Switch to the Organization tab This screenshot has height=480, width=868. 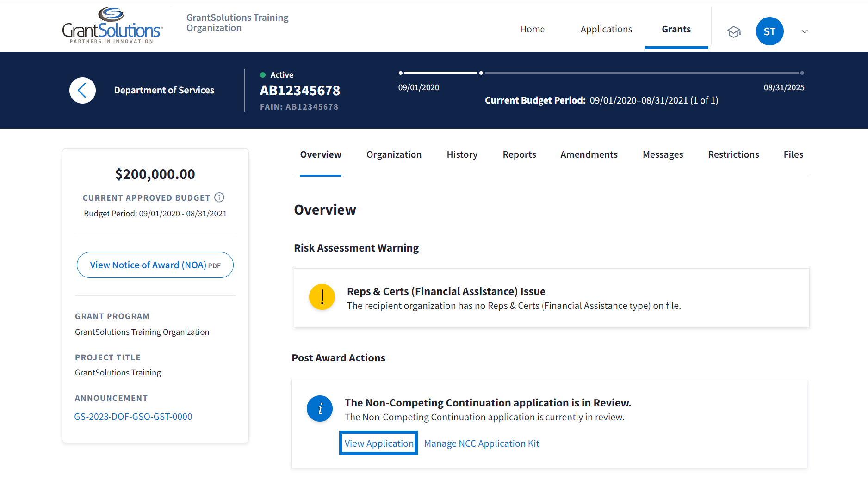coord(394,154)
